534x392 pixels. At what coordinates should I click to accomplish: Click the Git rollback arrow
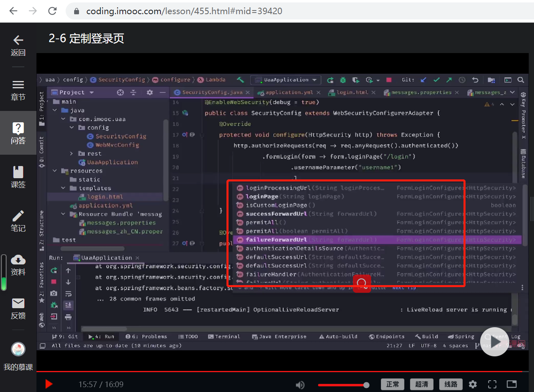tap(475, 80)
